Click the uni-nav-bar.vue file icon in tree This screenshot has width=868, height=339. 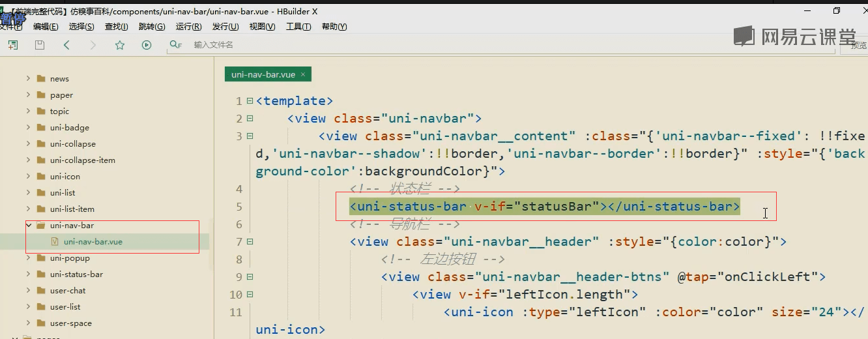tap(55, 241)
